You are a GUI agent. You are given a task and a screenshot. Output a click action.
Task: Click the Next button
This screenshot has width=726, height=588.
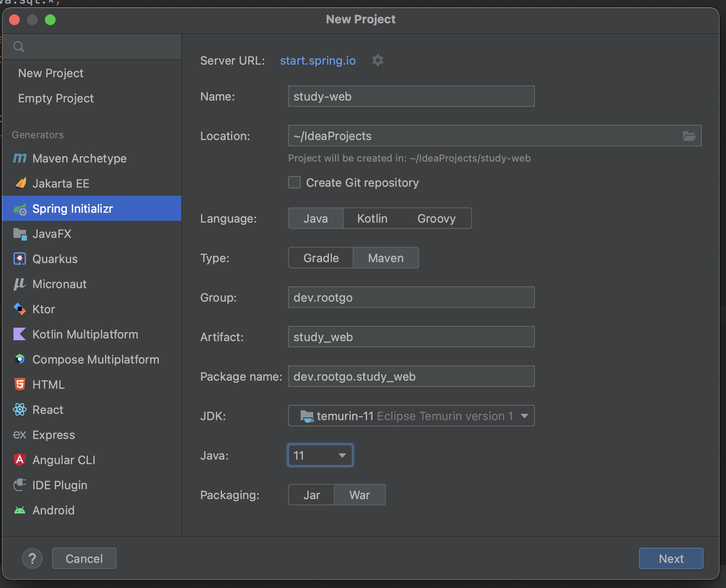(x=671, y=559)
